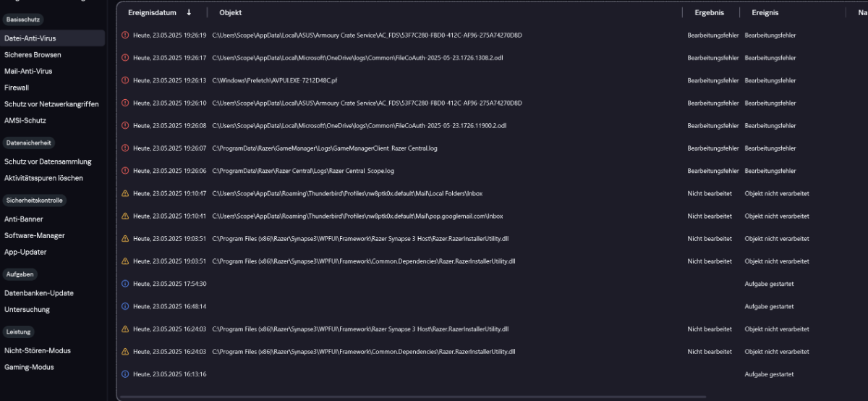Viewport: 868px width, 401px height.
Task: Click red error icon for Razer Central Scope.log entry
Action: [125, 171]
